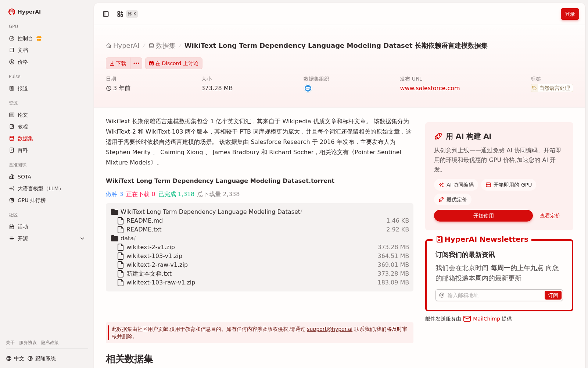
Task: Open 查看定价 link
Action: coord(550,216)
